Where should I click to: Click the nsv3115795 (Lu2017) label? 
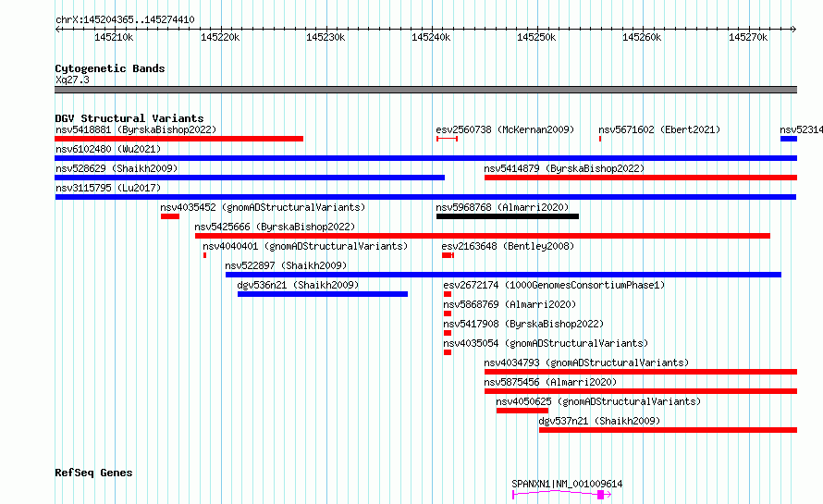pos(108,188)
